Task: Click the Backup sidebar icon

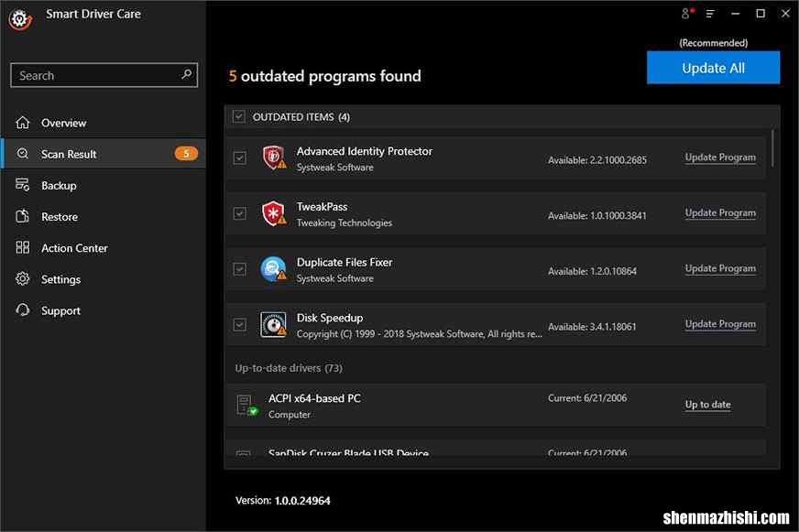Action: (22, 185)
